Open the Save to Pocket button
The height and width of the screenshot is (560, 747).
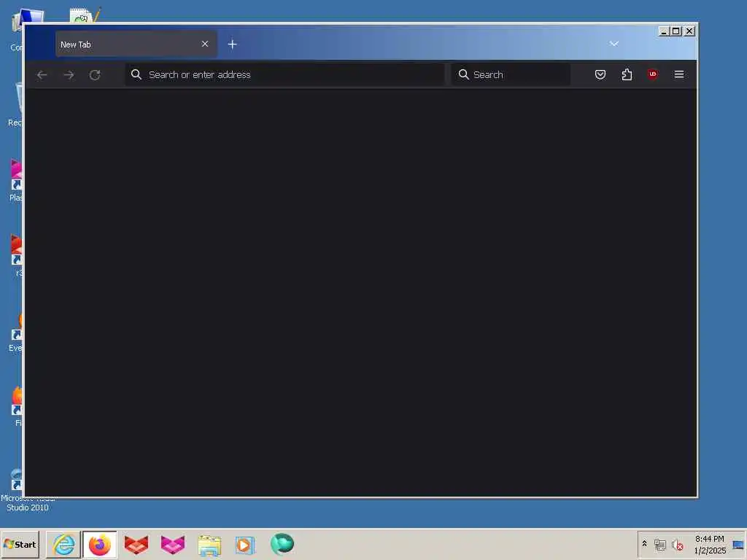[x=600, y=74]
